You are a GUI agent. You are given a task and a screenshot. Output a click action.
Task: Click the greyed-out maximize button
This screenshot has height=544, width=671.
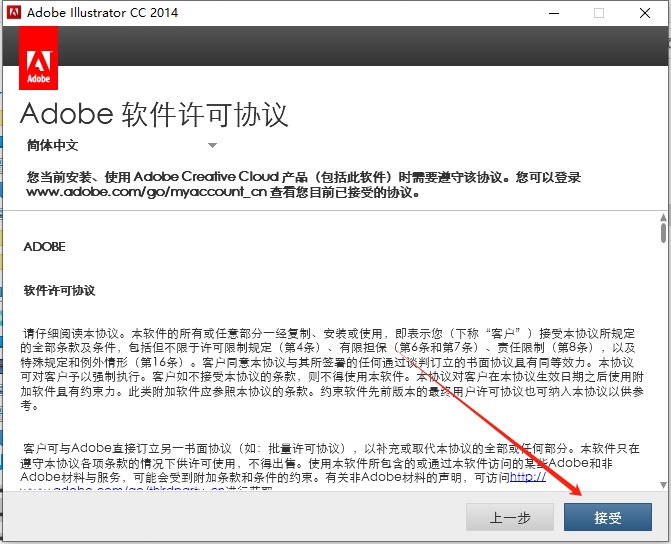click(598, 13)
